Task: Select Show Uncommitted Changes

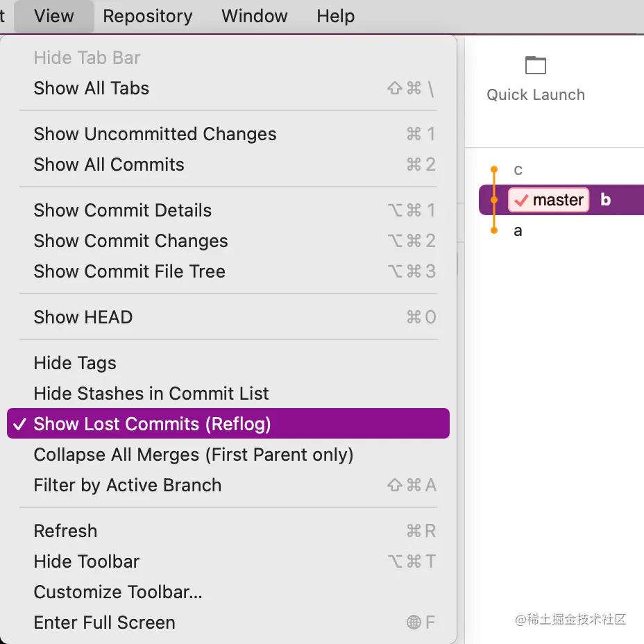Action: pos(155,134)
